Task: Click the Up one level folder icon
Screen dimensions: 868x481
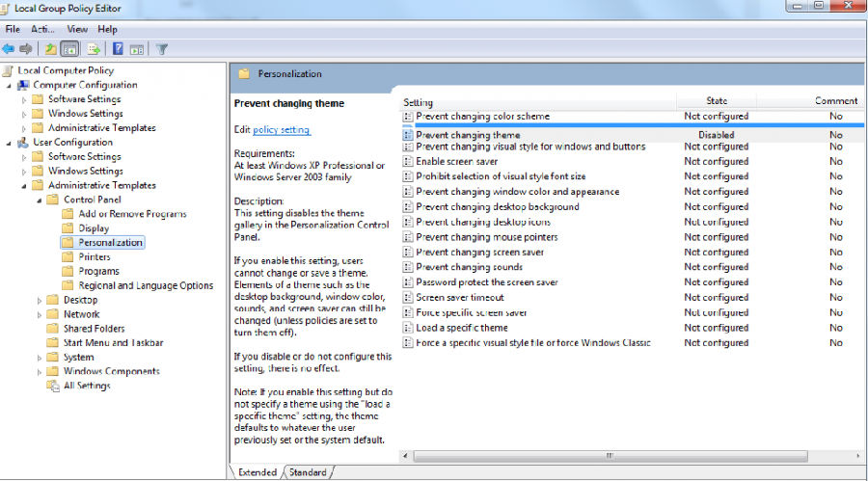Action: pyautogui.click(x=50, y=49)
